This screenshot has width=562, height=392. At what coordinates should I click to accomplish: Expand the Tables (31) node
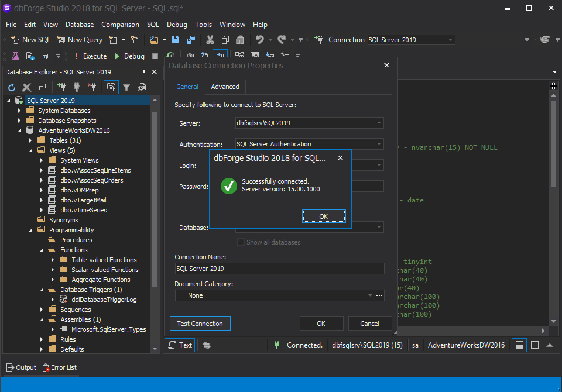tap(30, 140)
